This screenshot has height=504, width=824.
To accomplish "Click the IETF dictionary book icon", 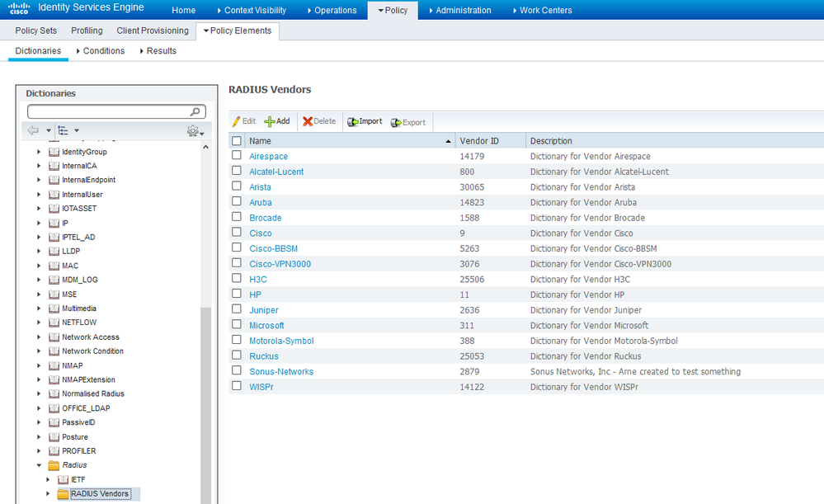I will (x=63, y=480).
